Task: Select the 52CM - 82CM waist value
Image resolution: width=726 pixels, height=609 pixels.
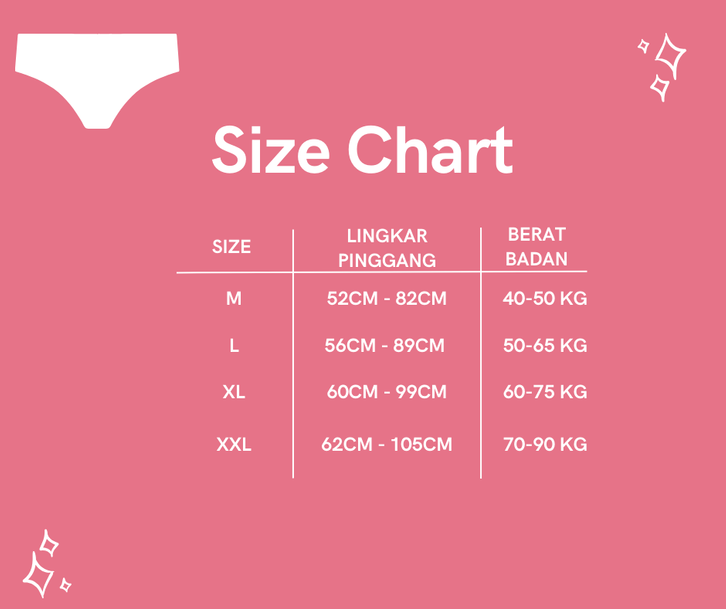Action: (x=387, y=298)
